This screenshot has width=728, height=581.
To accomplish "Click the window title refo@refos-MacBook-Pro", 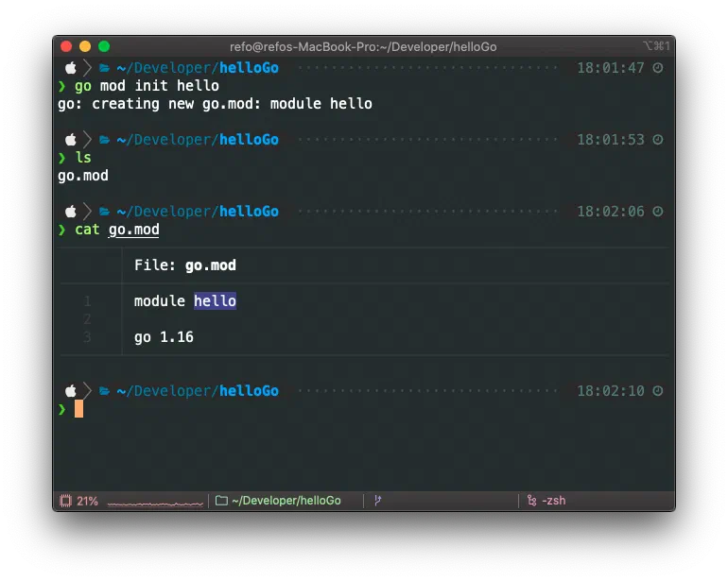I will [363, 46].
